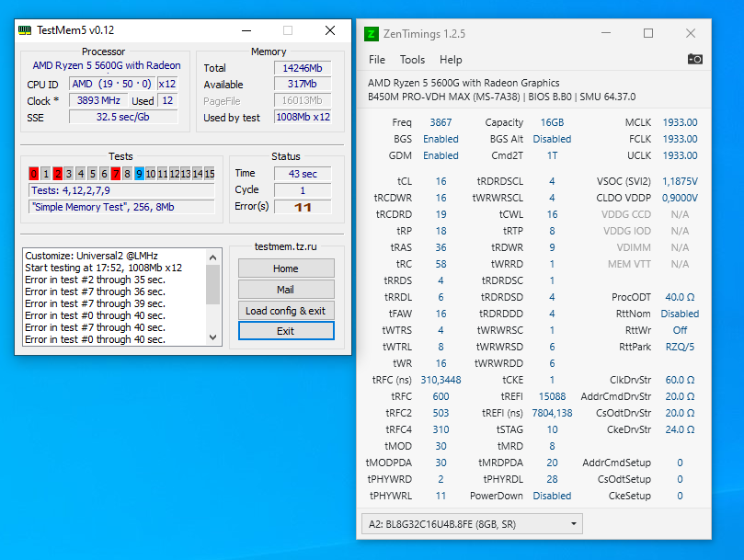Click the Capacity value 16GB
744x560 pixels.
click(x=553, y=122)
